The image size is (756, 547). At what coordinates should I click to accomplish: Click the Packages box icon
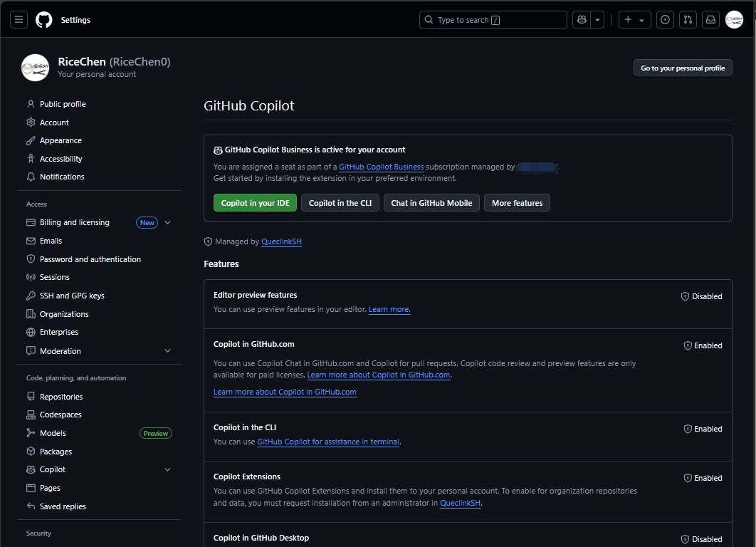pyautogui.click(x=31, y=452)
